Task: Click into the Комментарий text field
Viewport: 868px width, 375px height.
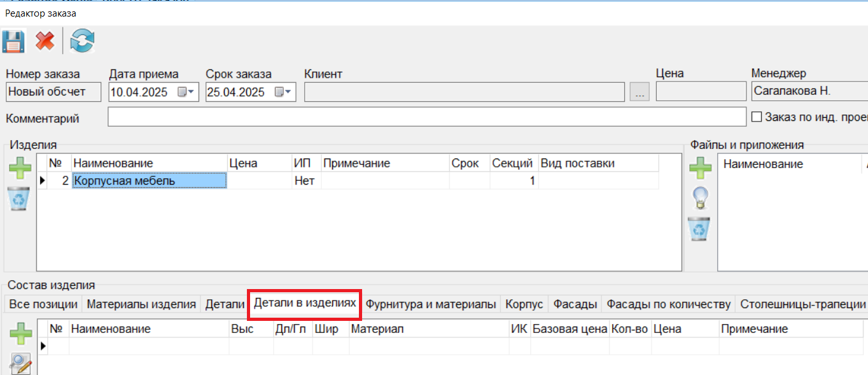Action: point(426,117)
